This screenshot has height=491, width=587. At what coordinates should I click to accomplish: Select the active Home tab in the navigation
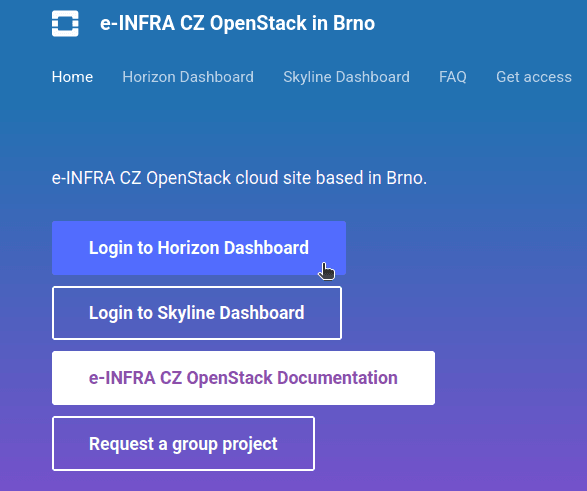72,77
